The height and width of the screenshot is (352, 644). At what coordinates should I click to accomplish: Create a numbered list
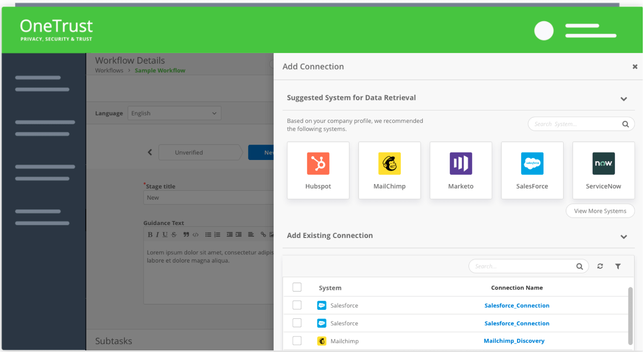[x=217, y=235]
